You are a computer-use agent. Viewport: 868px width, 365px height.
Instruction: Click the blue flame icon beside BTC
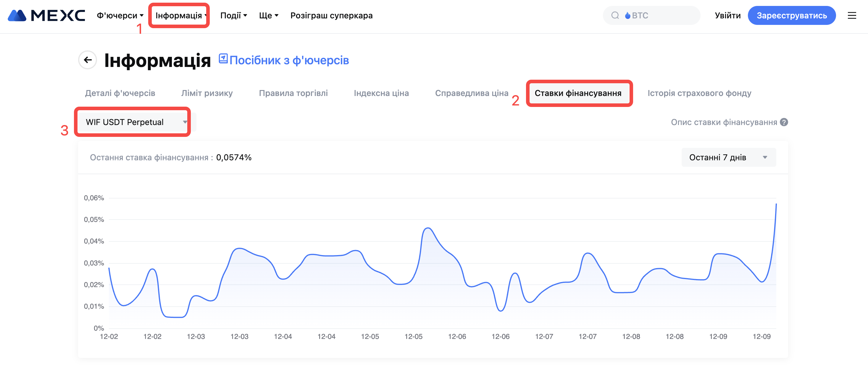(627, 15)
